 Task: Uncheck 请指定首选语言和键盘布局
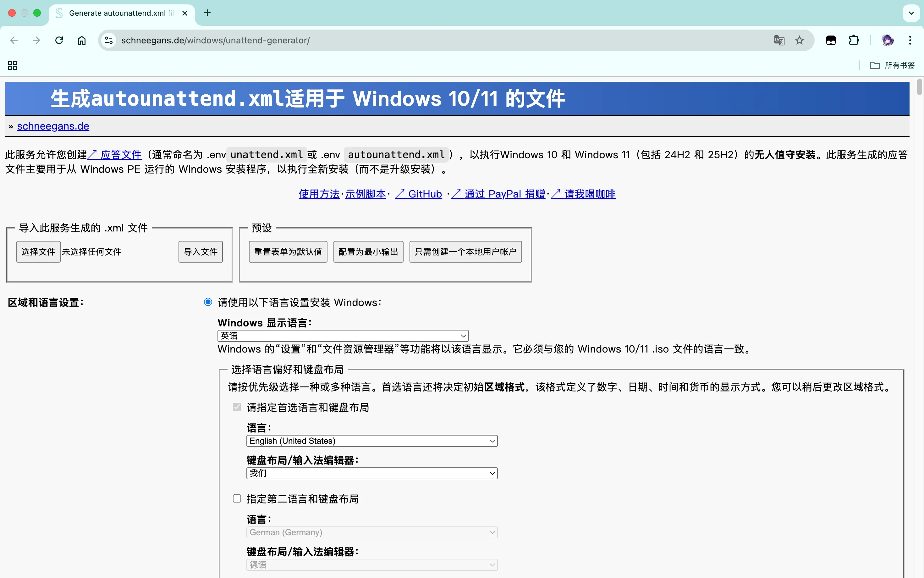[236, 407]
